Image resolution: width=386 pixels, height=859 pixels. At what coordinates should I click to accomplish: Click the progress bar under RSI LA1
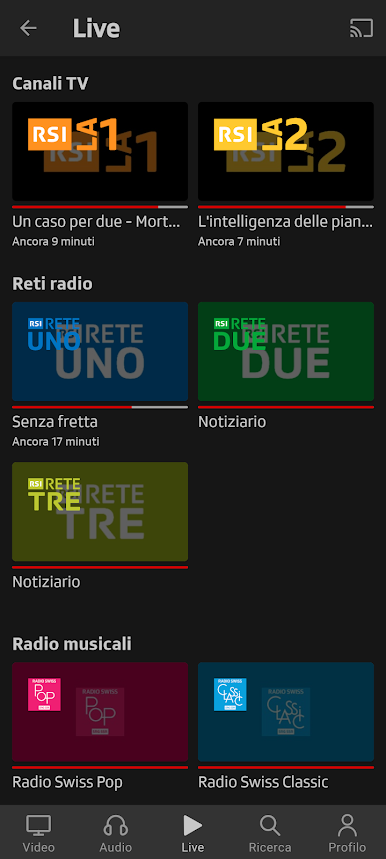[100, 207]
